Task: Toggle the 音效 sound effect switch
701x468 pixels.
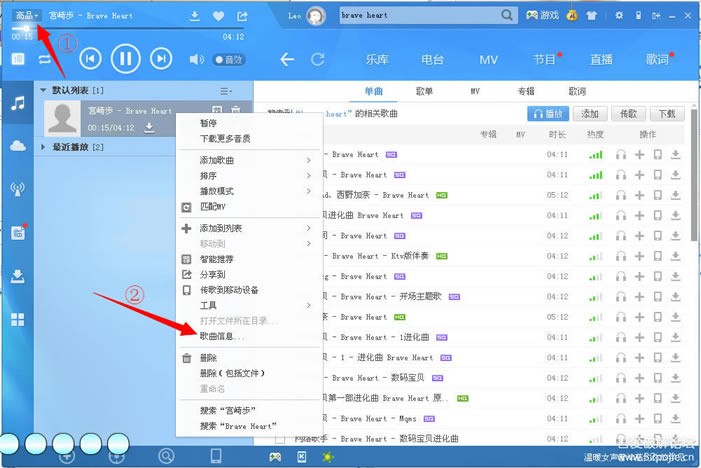Action: pyautogui.click(x=227, y=60)
